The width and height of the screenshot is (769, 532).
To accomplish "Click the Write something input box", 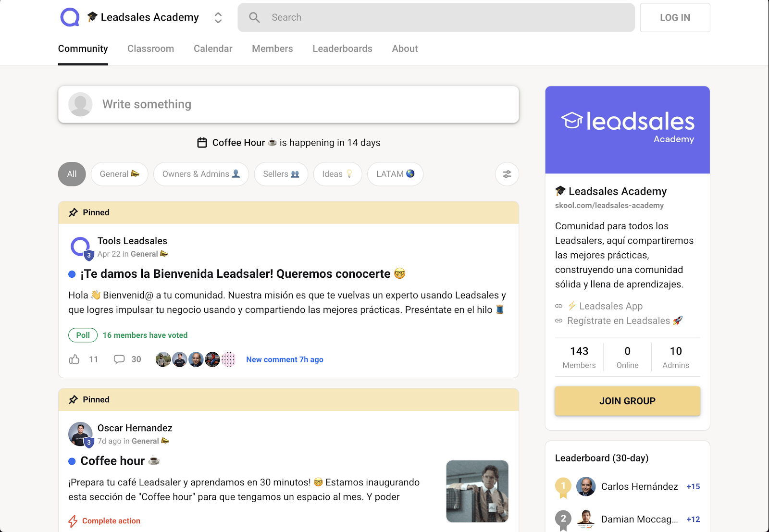I will (288, 104).
